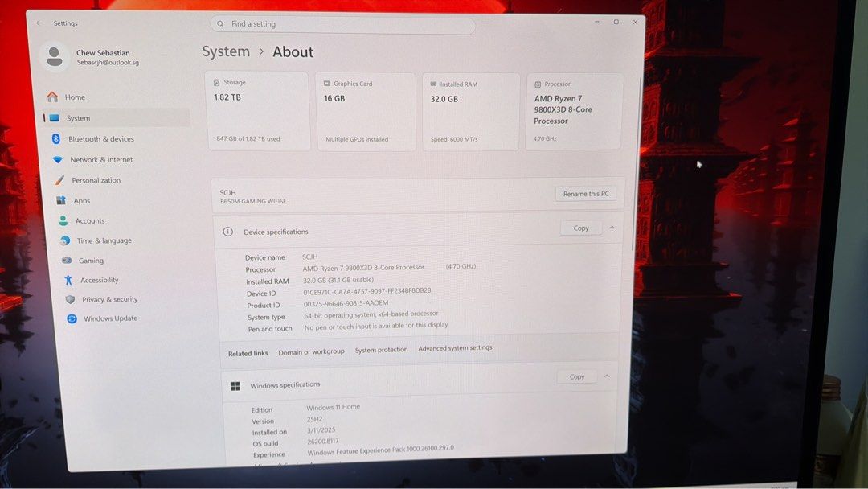Go to System in the breadcrumb
This screenshot has height=489, width=868.
point(226,51)
